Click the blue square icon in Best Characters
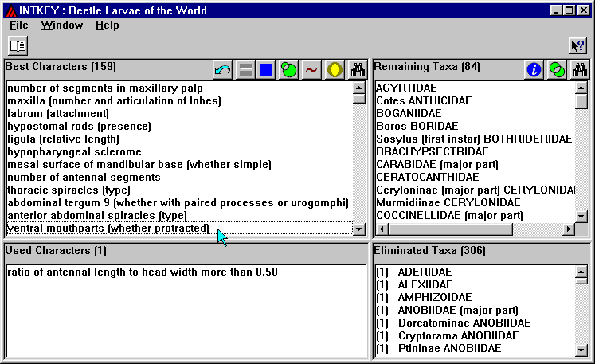This screenshot has height=364, width=595. coord(265,70)
